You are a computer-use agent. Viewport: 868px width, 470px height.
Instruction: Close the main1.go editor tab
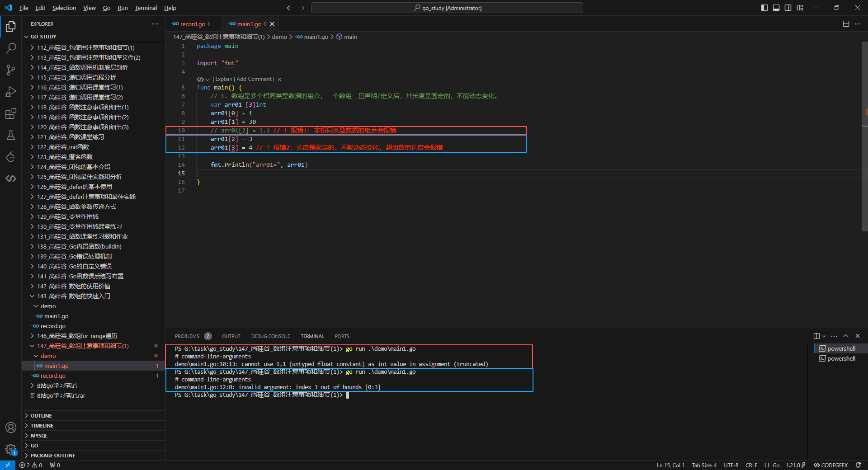(x=272, y=24)
